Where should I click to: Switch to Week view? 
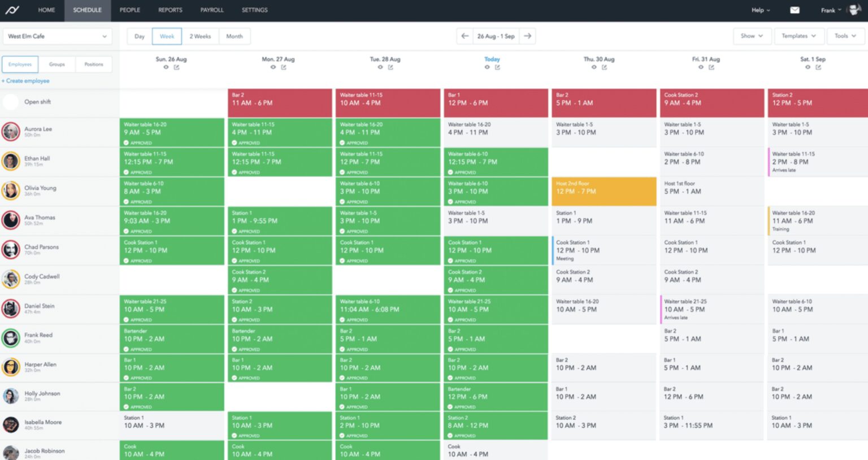(x=167, y=36)
